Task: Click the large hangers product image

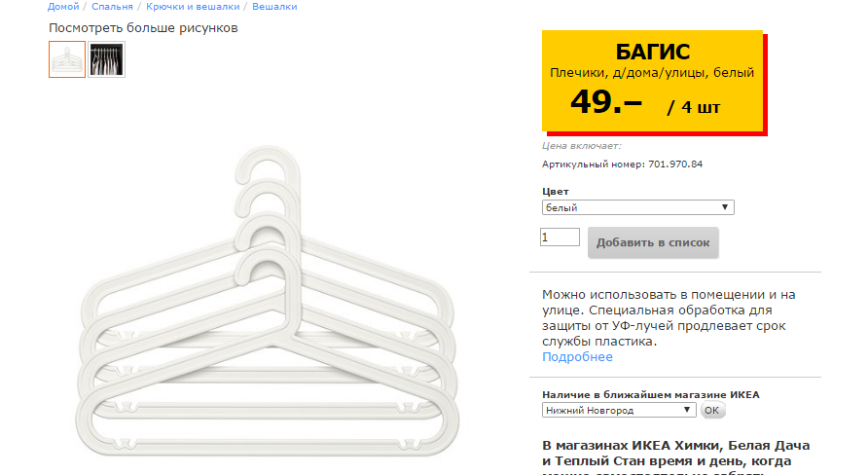Action: 265,311
